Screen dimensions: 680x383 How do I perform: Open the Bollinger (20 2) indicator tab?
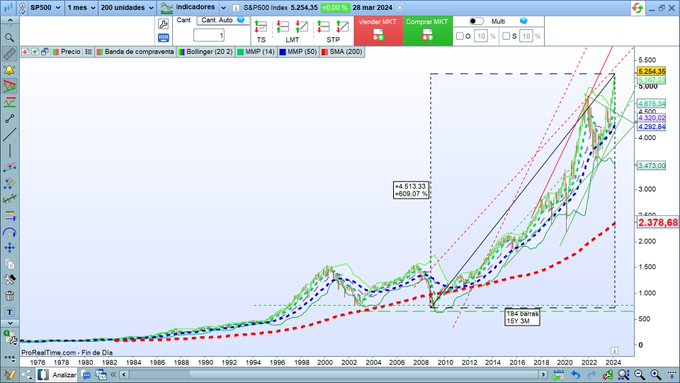coord(206,52)
